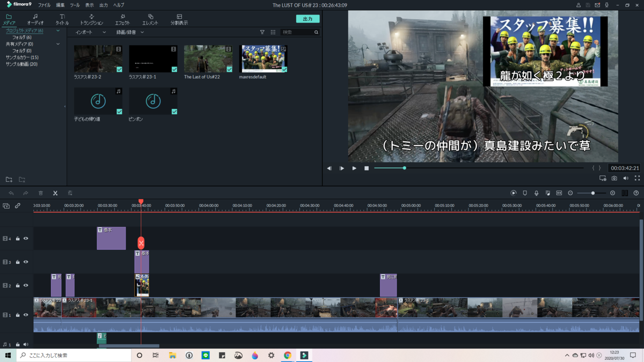
Task: Open the ファイル menu
Action: [44, 5]
